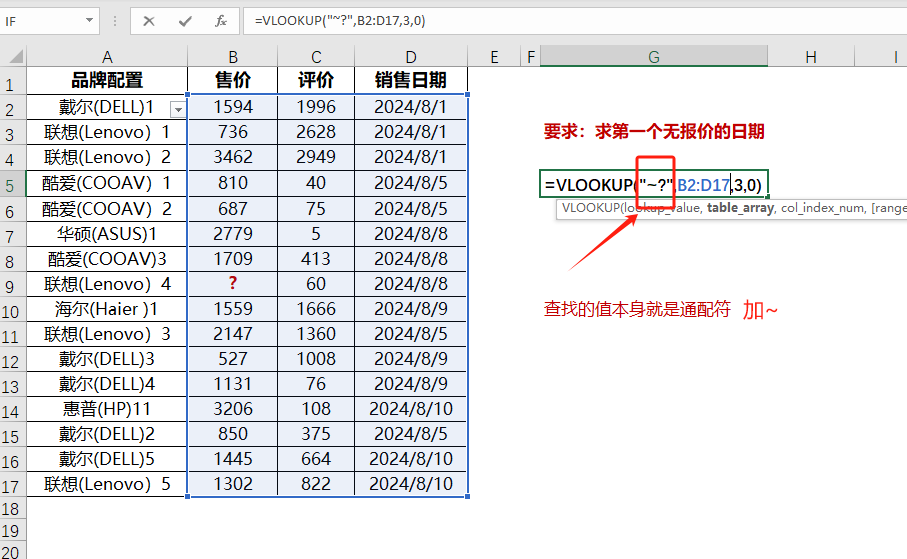Viewport: 907px width, 559px height.
Task: Cancel formula entry with the X icon
Action: [149, 21]
